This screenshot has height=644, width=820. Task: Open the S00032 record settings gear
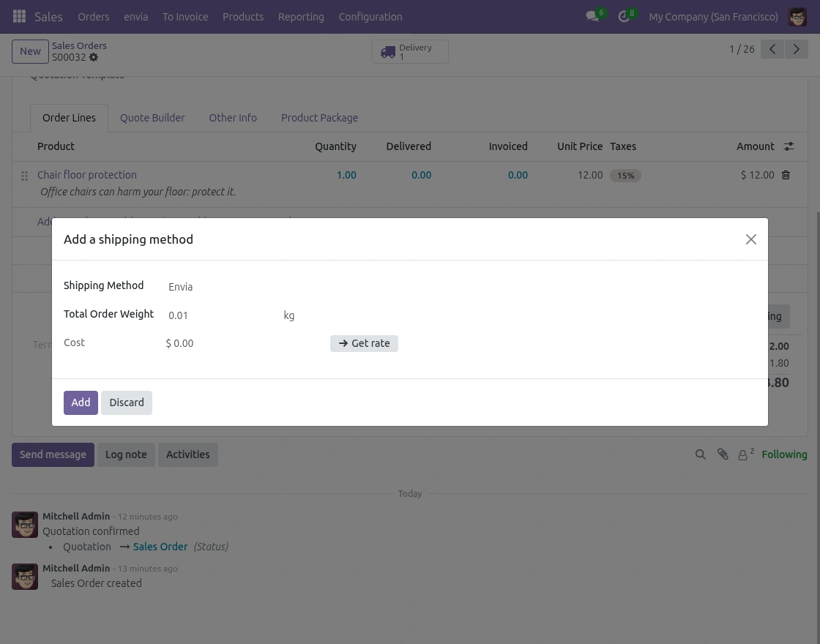[94, 57]
